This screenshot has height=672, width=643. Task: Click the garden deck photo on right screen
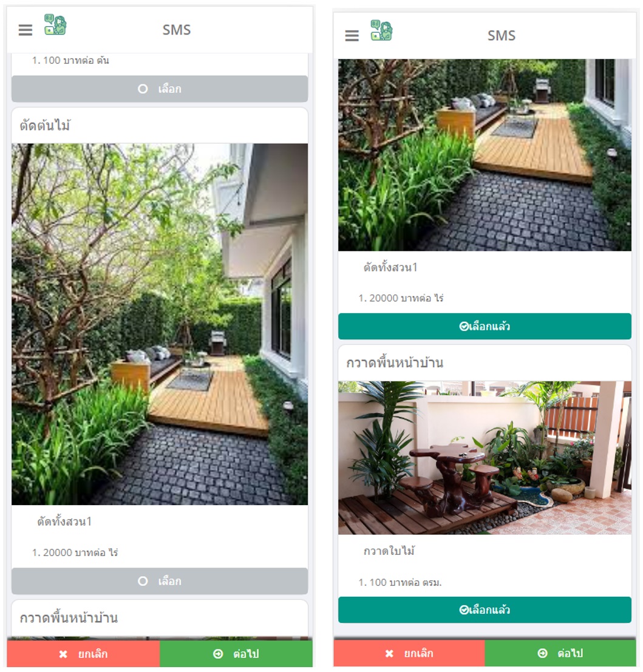(485, 155)
